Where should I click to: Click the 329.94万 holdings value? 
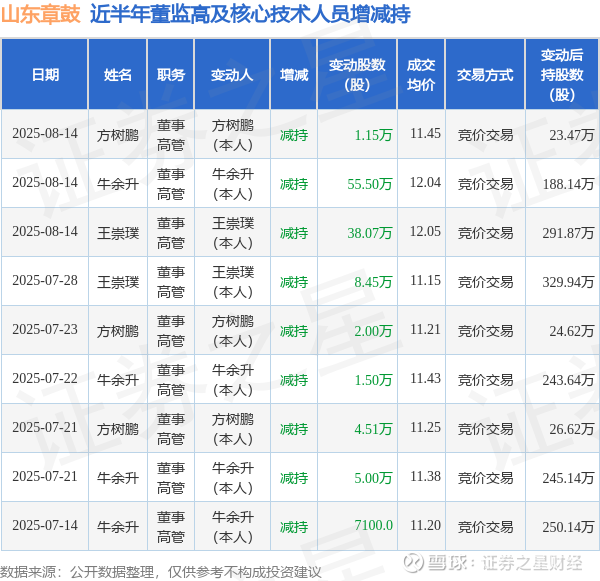coord(568,282)
